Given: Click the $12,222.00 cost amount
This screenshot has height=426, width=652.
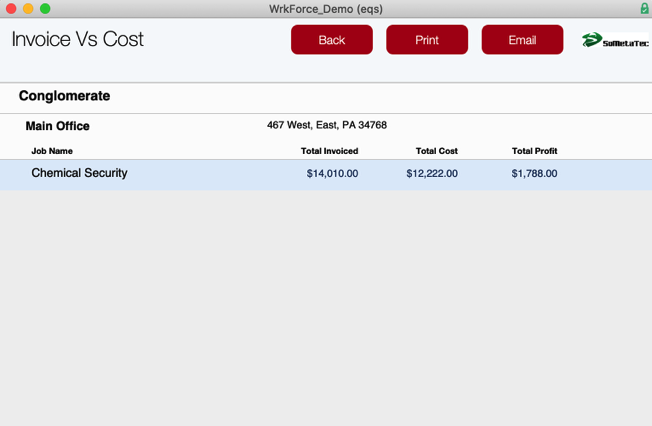Looking at the screenshot, I should [x=432, y=174].
